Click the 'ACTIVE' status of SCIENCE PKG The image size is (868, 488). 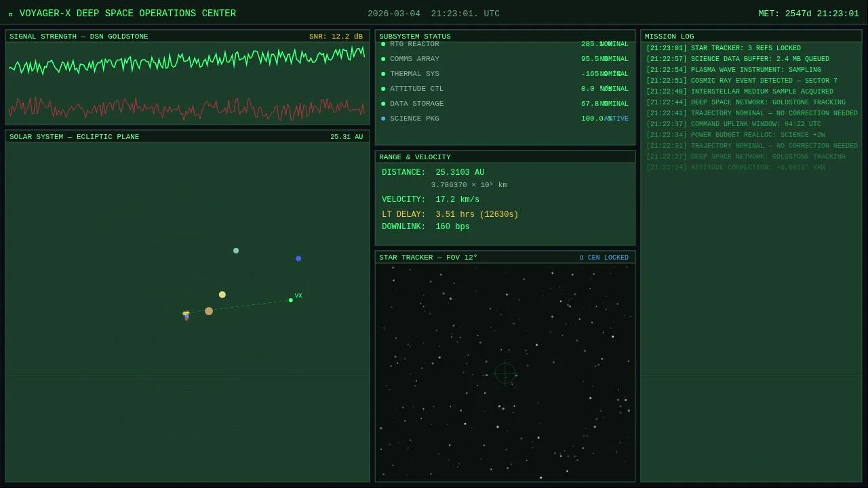[616, 119]
